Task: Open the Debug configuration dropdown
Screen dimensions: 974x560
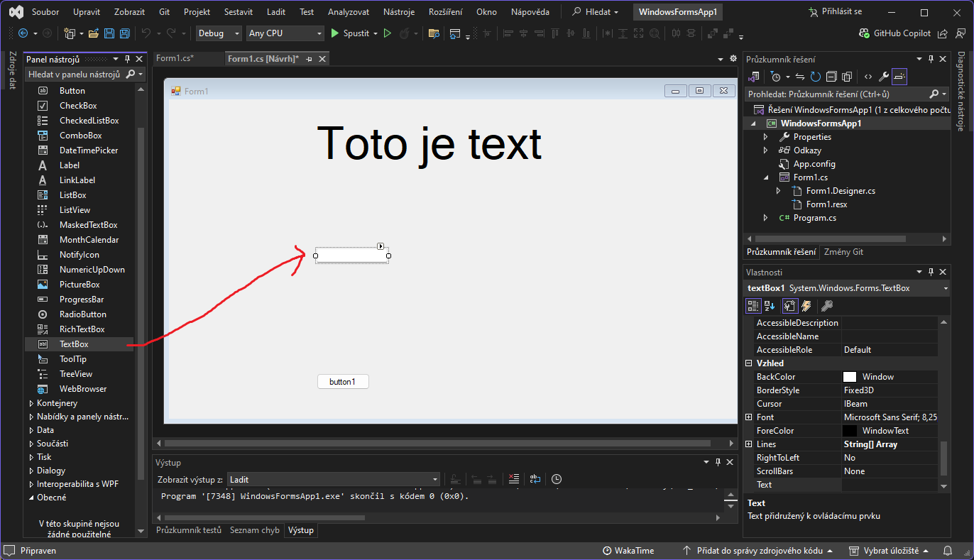Action: [x=219, y=33]
